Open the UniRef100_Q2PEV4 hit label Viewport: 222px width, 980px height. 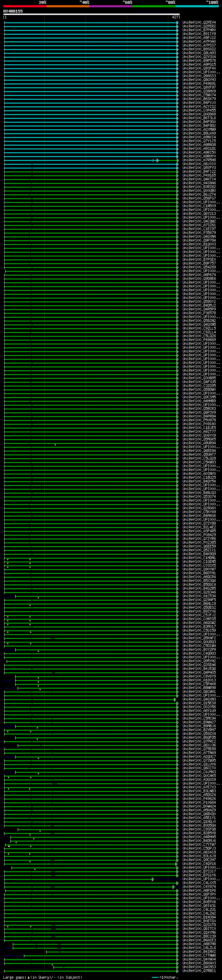(199, 23)
